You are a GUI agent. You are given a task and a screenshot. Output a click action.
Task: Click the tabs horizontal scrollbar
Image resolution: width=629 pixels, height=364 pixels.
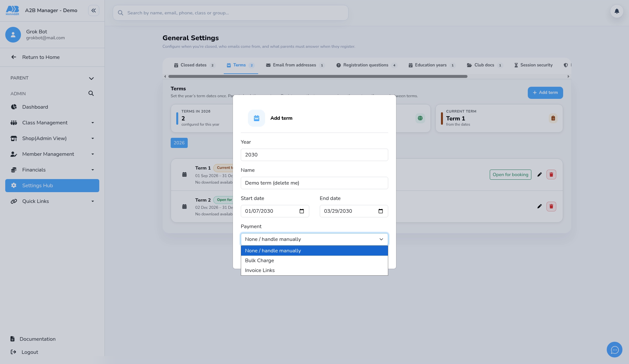pos(318,77)
